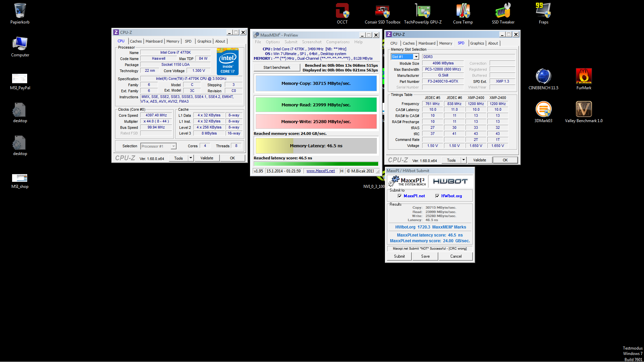The height and width of the screenshot is (362, 644).
Task: Click the MaxxMEM² title bar icon
Action: tap(256, 35)
